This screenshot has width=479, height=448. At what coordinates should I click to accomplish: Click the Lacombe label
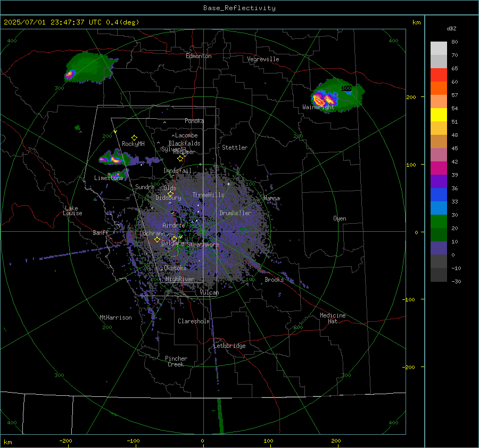[x=186, y=135]
